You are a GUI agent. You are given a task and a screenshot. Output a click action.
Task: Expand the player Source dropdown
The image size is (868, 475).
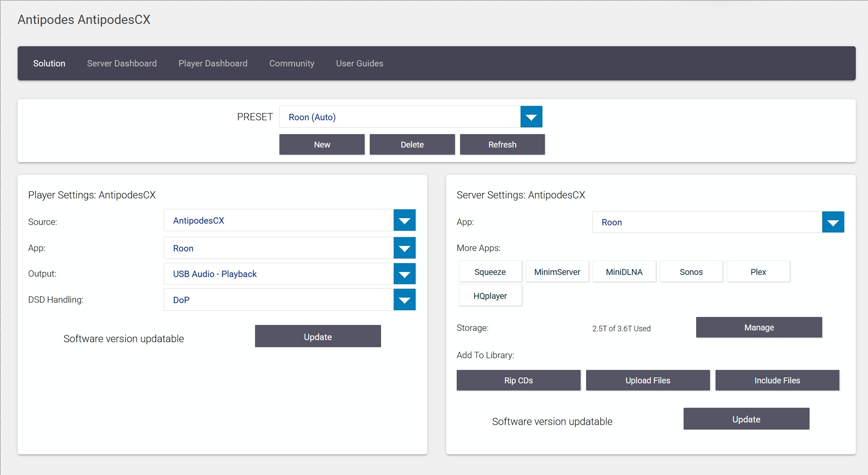[x=404, y=220]
